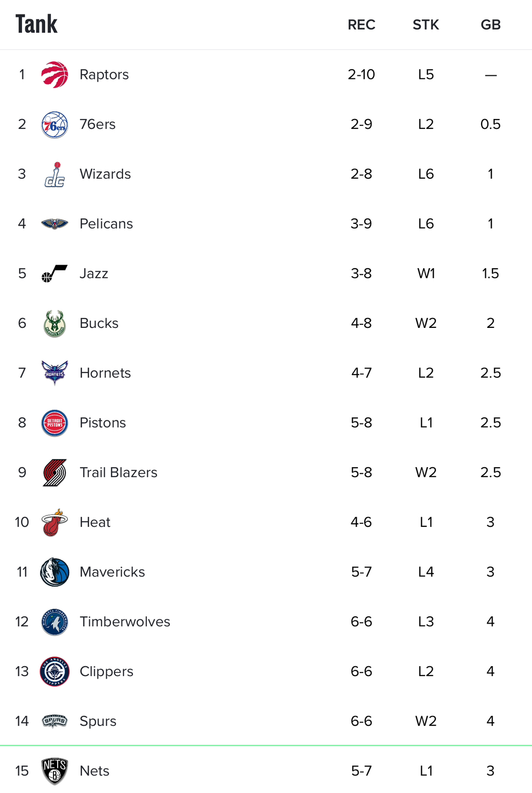Open the Mavericks 5-7 record

point(362,572)
